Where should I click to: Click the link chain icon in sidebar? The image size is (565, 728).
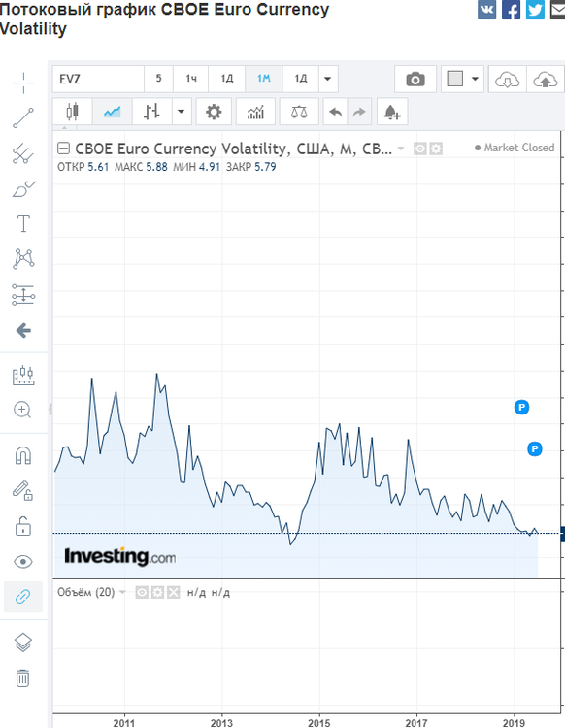tap(22, 597)
